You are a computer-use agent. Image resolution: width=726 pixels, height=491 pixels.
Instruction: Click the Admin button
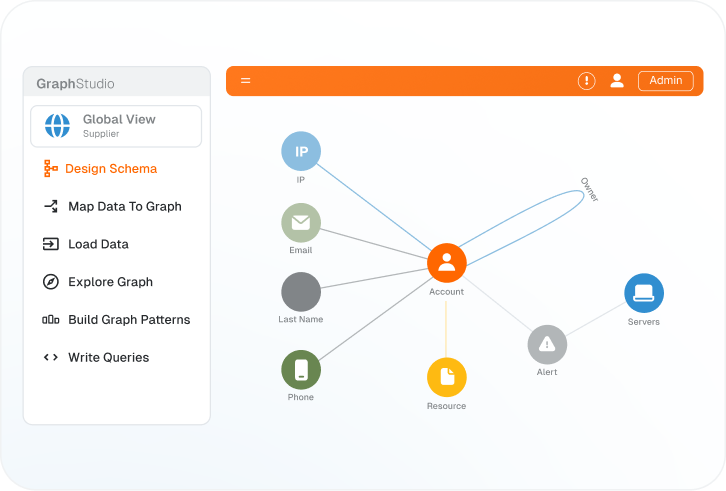(665, 81)
